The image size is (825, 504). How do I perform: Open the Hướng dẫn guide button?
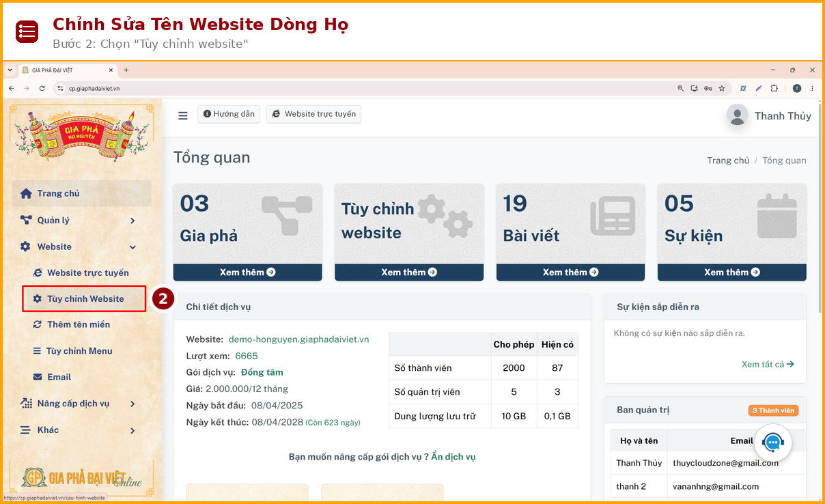click(229, 114)
